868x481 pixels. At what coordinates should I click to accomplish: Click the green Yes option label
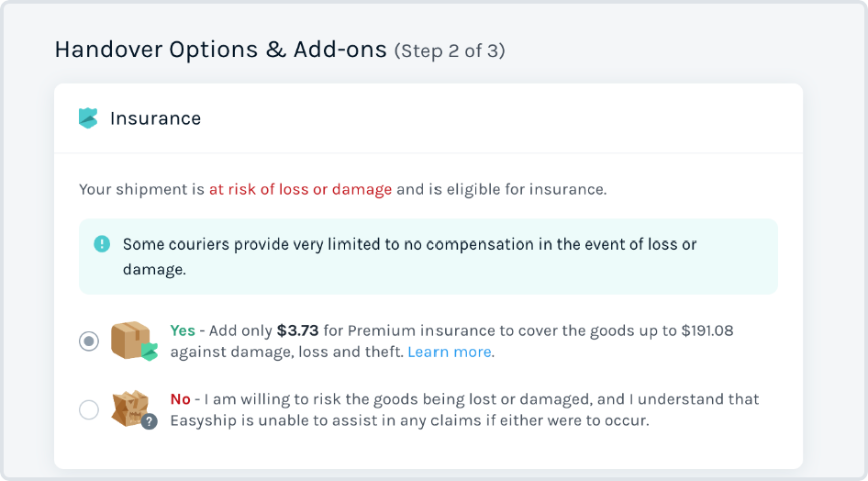[183, 330]
